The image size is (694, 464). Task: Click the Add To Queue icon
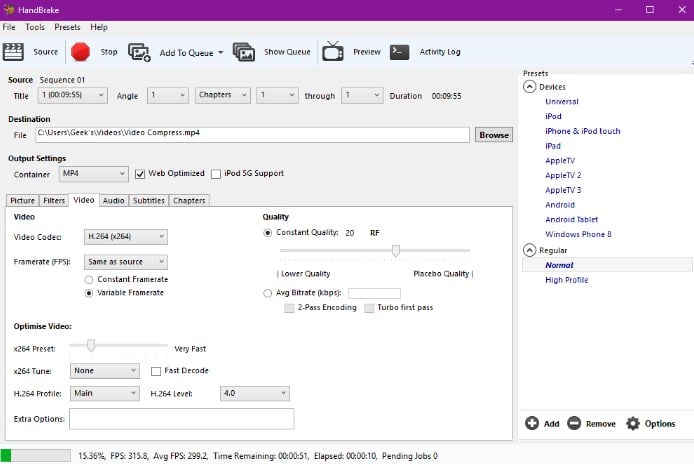(x=139, y=52)
